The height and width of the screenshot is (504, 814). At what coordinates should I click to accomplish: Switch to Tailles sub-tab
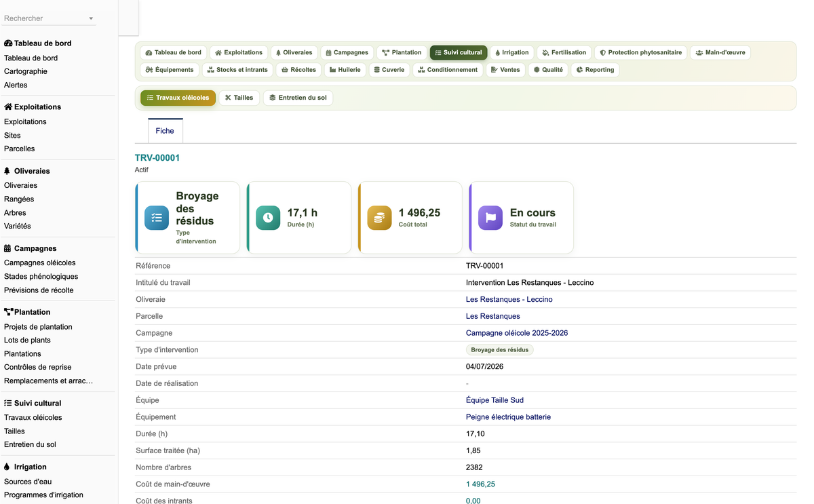[239, 98]
